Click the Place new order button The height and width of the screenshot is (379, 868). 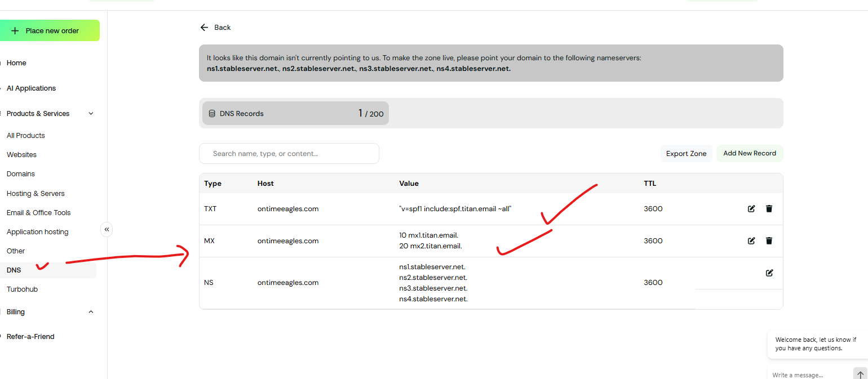[50, 31]
